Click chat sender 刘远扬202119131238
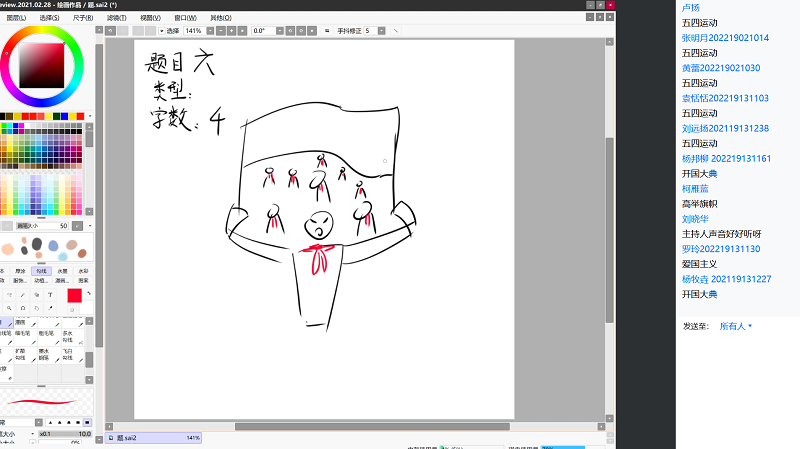 point(725,129)
